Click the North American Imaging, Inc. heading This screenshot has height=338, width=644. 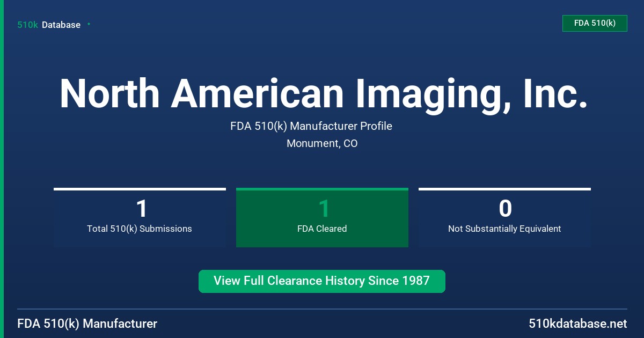click(324, 94)
